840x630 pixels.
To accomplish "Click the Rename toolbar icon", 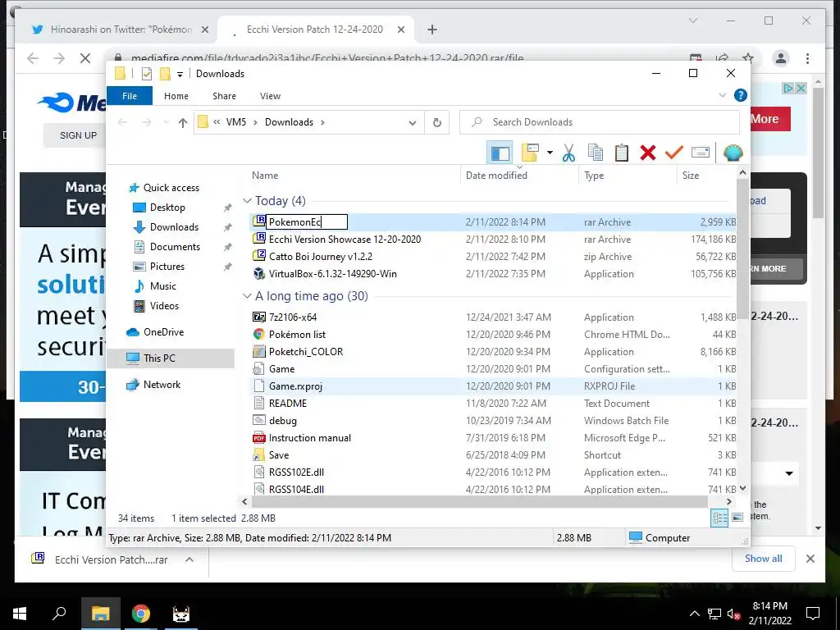I will pos(701,153).
